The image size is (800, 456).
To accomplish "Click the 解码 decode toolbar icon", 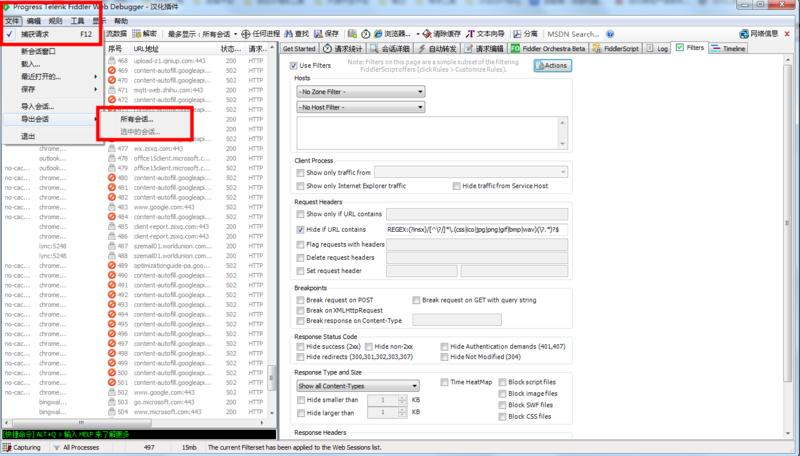I will pos(137,34).
